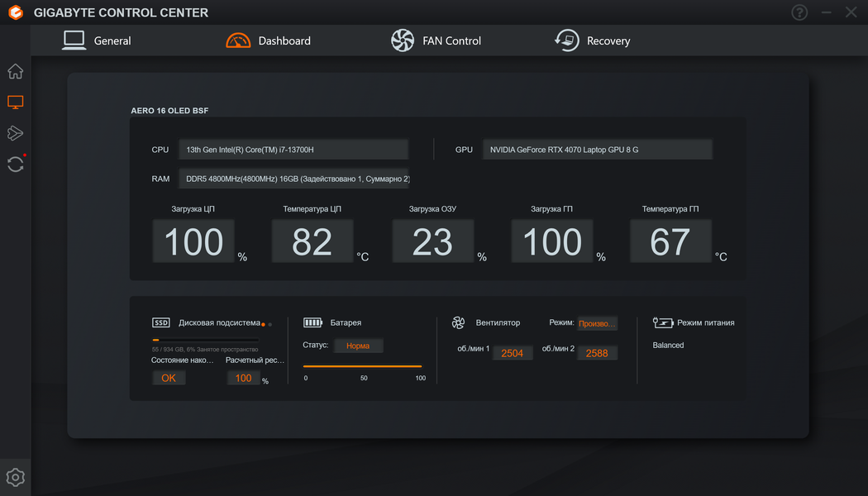The width and height of the screenshot is (868, 496).
Task: Switch to the Dashboard tab
Action: click(x=269, y=41)
